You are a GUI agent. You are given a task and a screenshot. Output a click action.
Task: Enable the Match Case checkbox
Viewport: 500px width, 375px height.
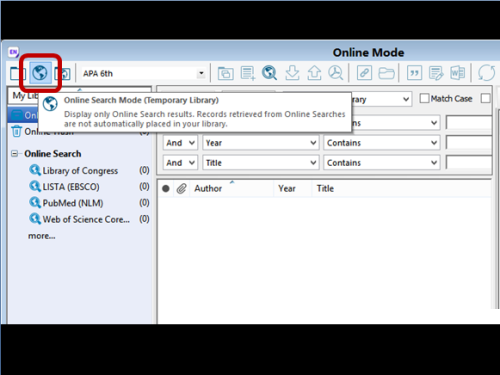click(x=424, y=98)
